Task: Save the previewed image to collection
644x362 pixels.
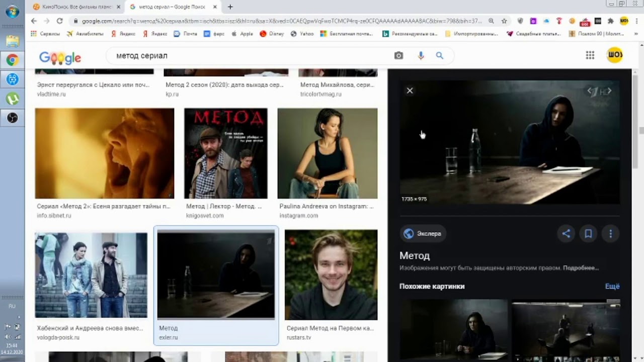Action: point(588,233)
